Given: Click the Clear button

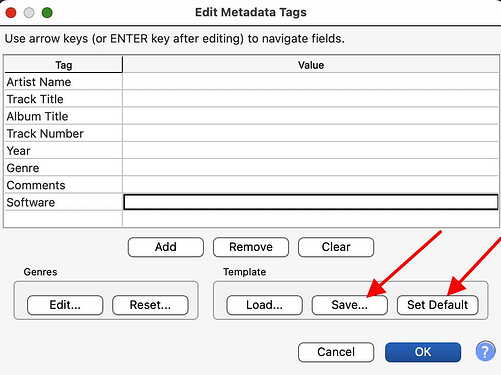Looking at the screenshot, I should pos(336,247).
